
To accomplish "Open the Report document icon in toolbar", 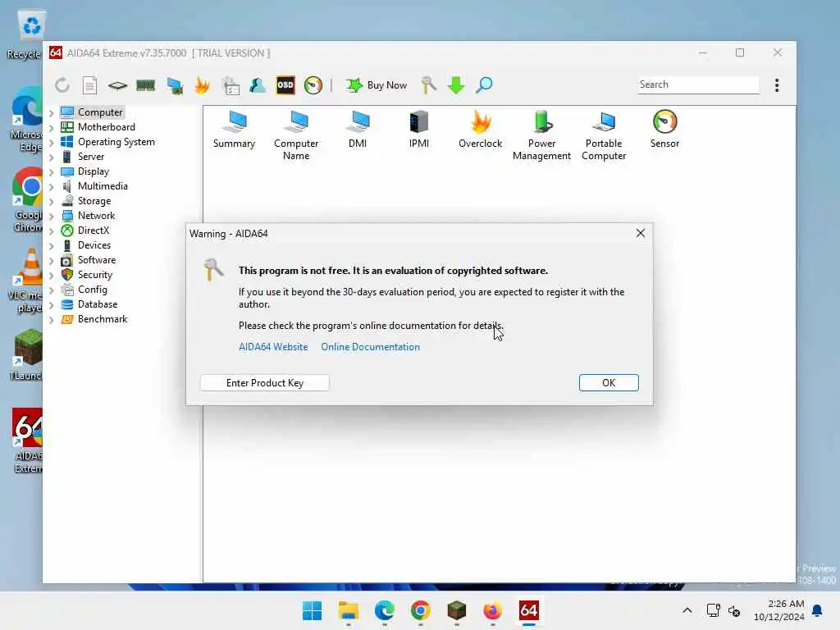I will point(89,85).
